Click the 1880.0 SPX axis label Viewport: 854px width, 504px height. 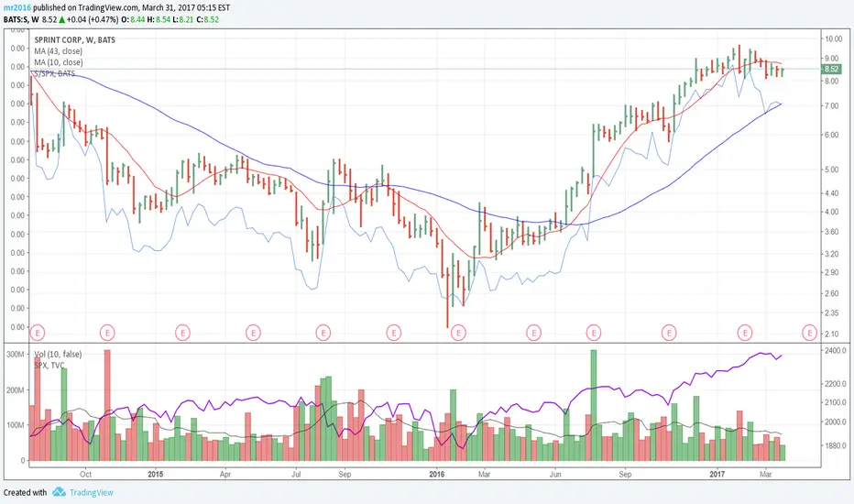(836, 445)
